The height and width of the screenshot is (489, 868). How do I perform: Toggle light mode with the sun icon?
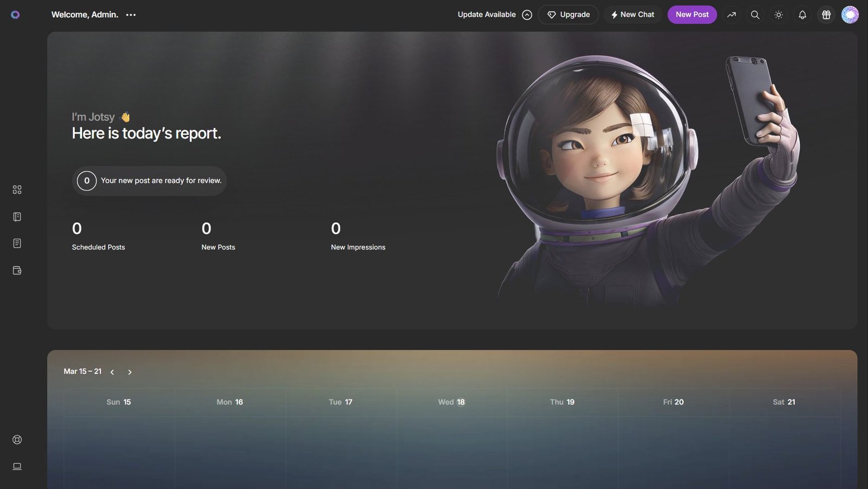[x=778, y=15]
